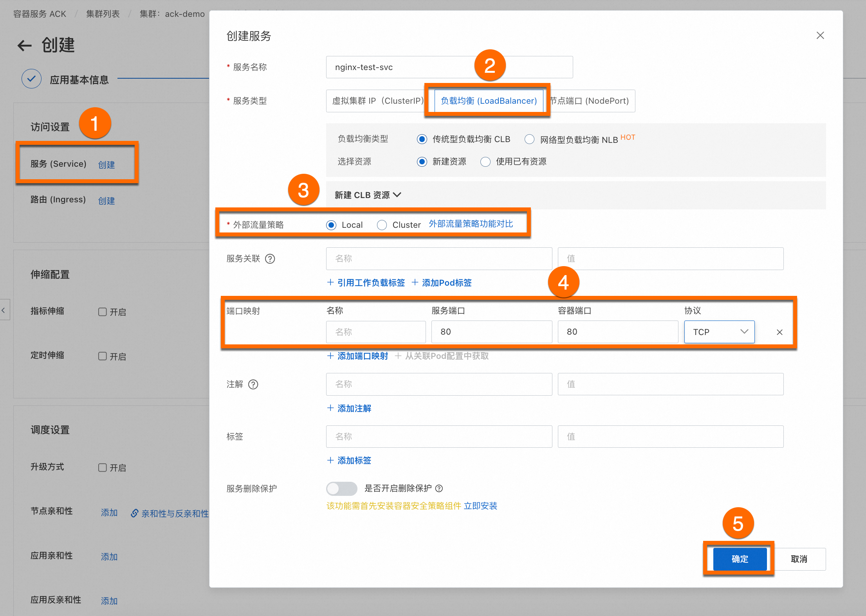Open 外部流量策略功能对比 link
Screen dimensions: 866x616
coord(471,224)
